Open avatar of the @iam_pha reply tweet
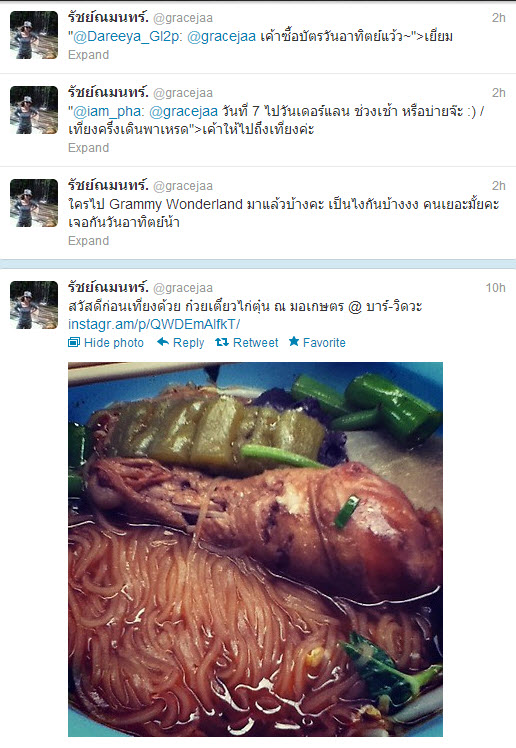The height and width of the screenshot is (748, 516). 34,110
